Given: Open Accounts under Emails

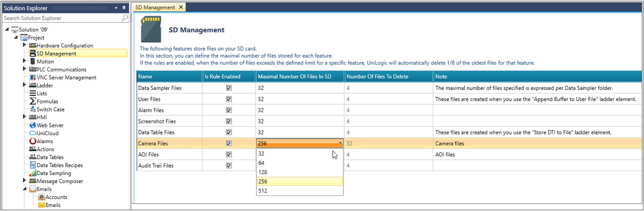Looking at the screenshot, I should click(x=56, y=197).
